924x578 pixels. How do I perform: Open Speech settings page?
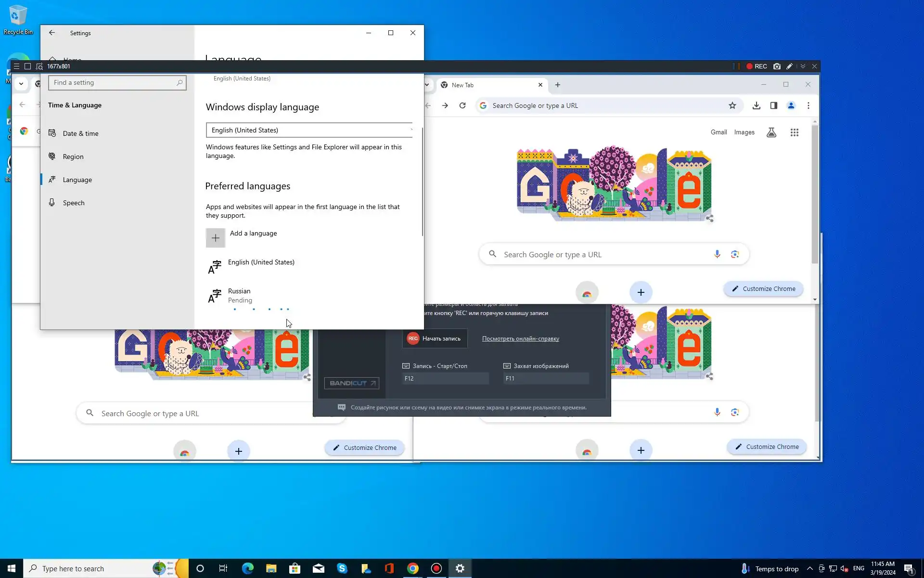coord(74,203)
